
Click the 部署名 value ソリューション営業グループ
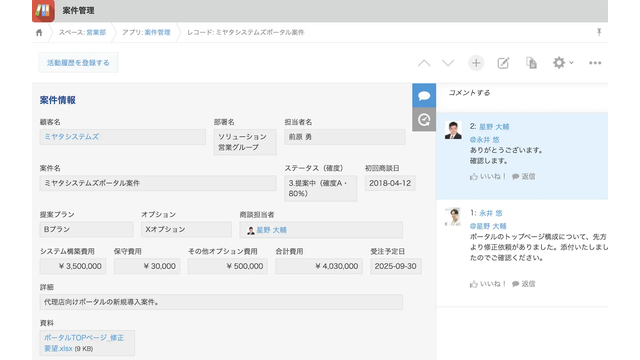[245, 142]
